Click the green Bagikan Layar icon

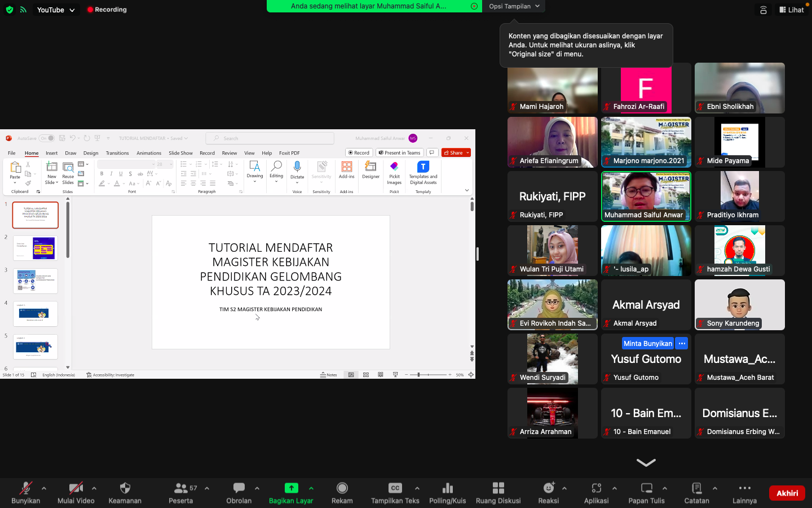(291, 488)
